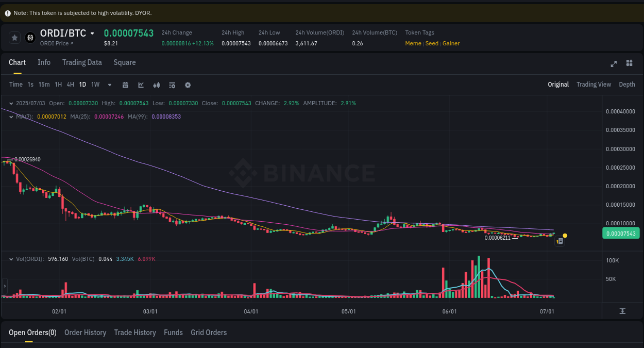
Task: Open the widgets layout grid icon
Action: 629,63
